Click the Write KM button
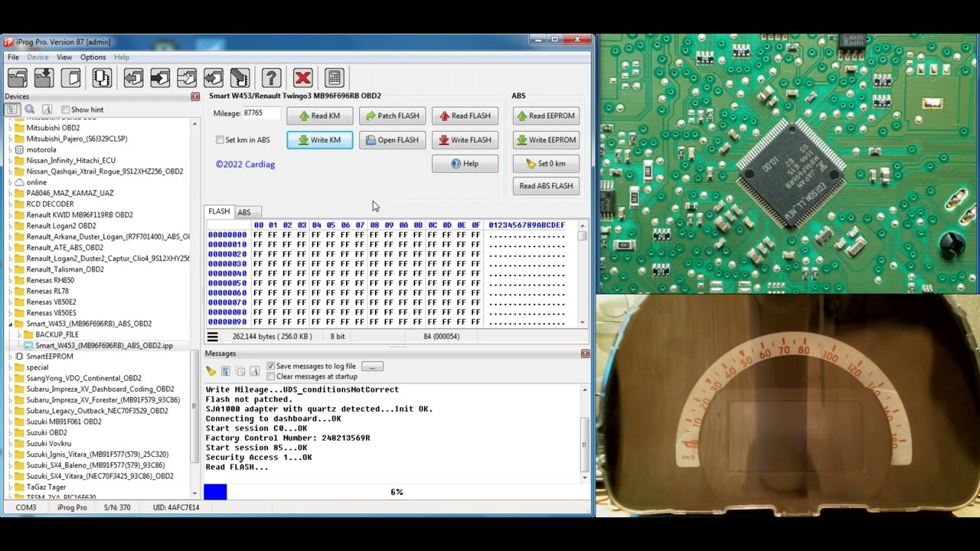This screenshot has width=980, height=551. point(319,140)
